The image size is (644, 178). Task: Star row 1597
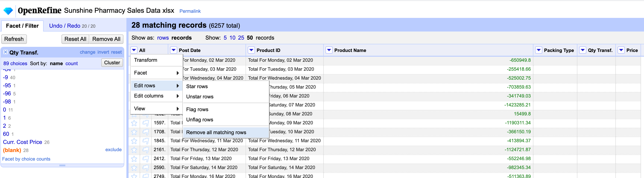point(134,123)
